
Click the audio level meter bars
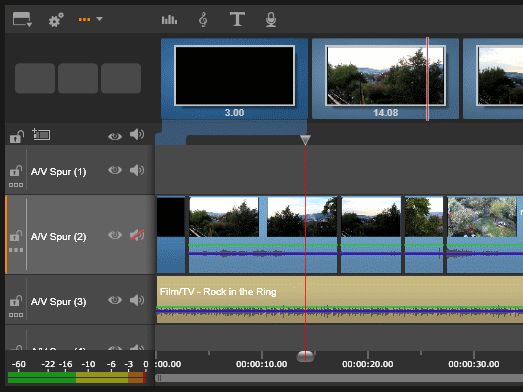pyautogui.click(x=77, y=378)
